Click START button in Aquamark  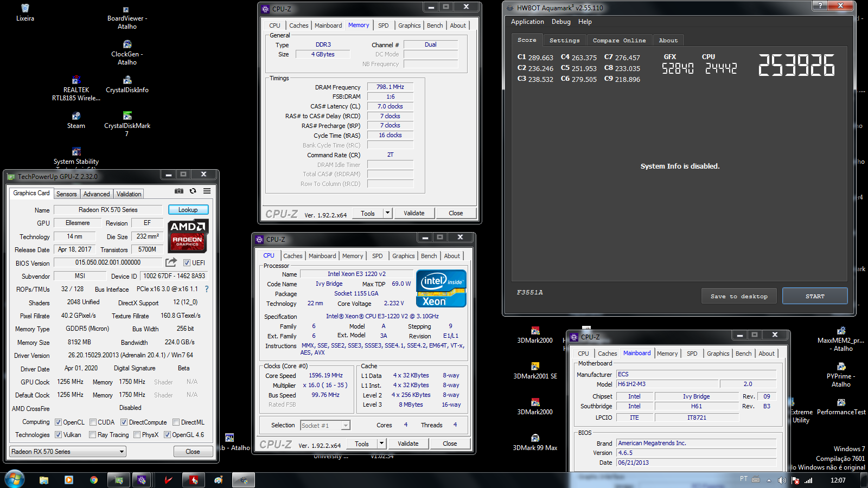(815, 296)
